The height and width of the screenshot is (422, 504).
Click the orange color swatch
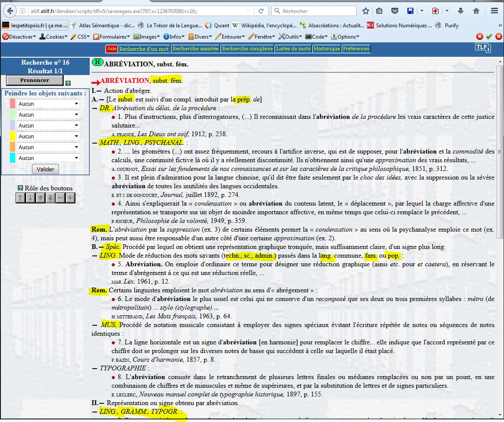12,147
